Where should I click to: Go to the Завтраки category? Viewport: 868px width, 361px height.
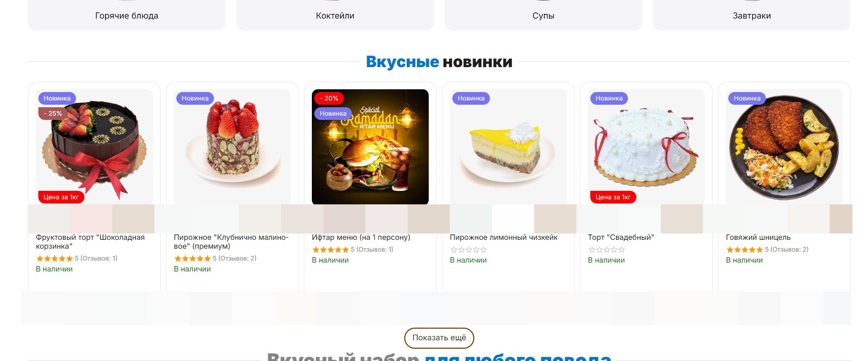click(x=752, y=15)
